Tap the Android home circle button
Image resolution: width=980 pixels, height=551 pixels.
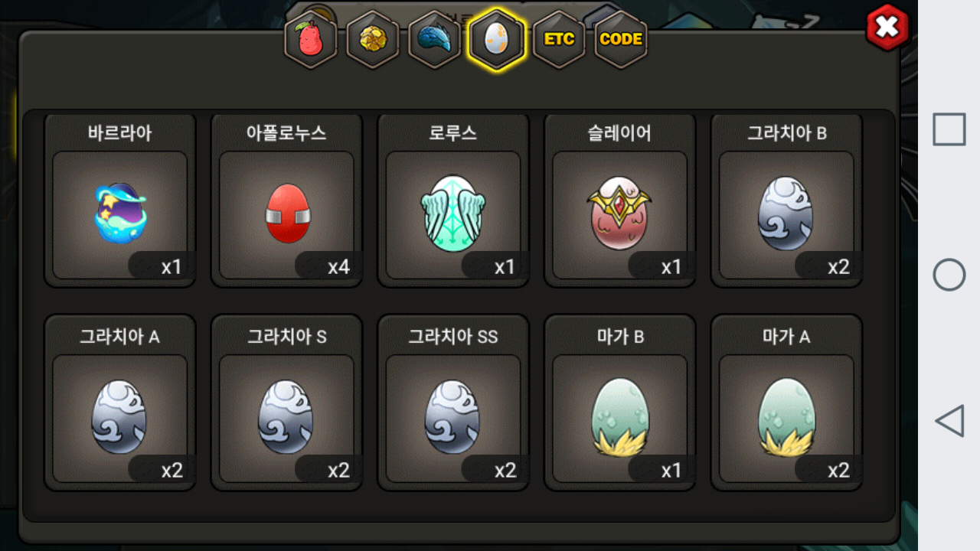coord(949,275)
